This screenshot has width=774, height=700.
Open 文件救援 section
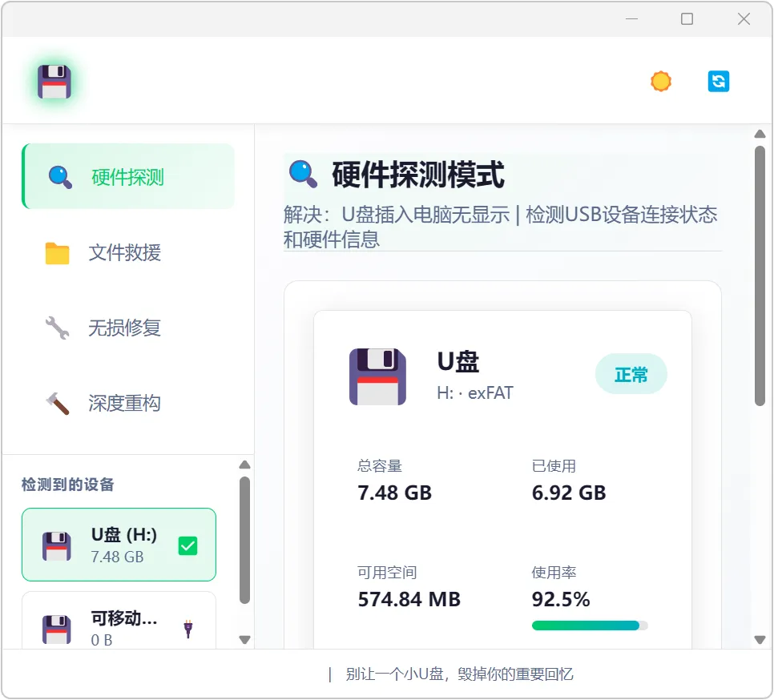pos(128,252)
